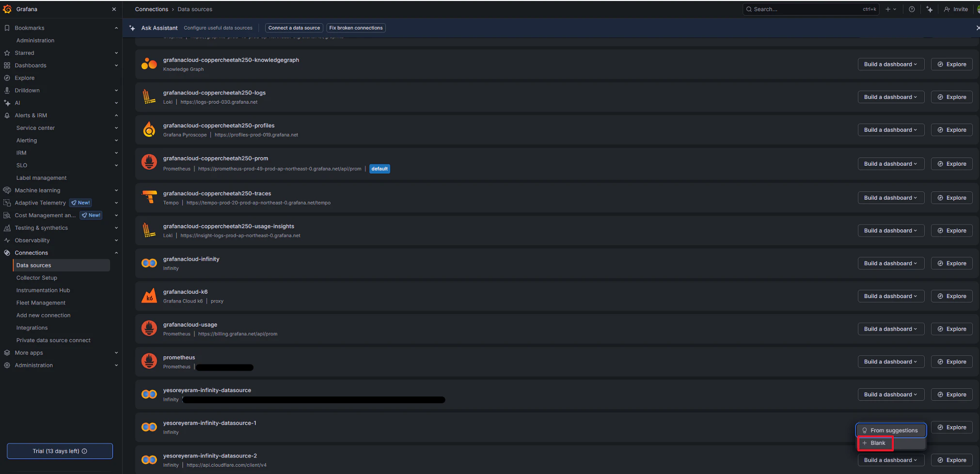Open Build a dashboard dropdown for coppercheetah250-prom
This screenshot has height=474, width=980.
tap(891, 164)
